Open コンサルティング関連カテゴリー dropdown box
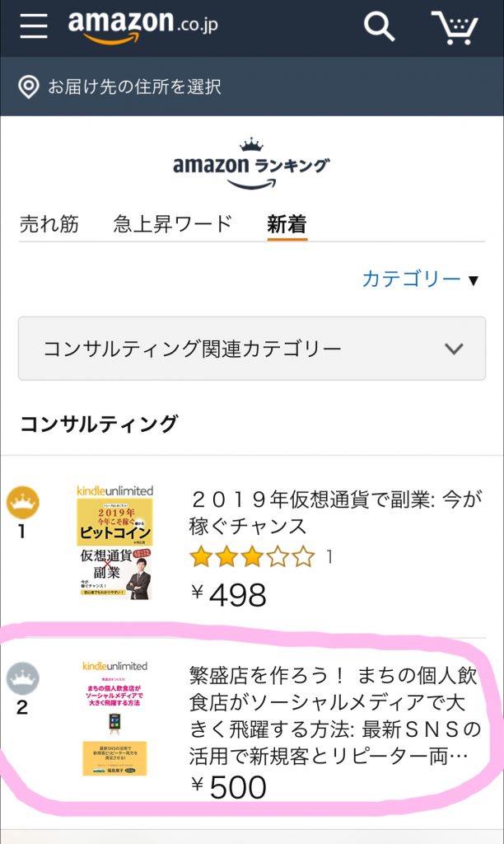 tap(251, 349)
